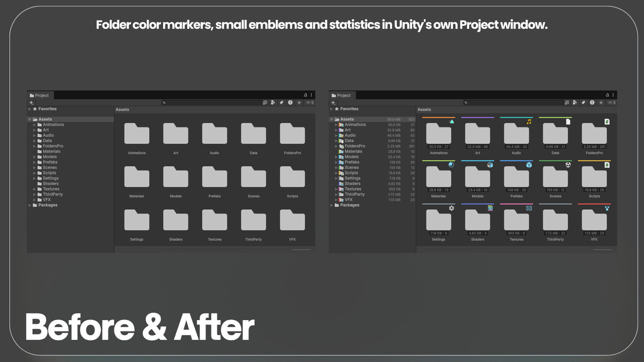Click the script emblem on the After Scripts folder
The image size is (644, 362).
click(607, 165)
